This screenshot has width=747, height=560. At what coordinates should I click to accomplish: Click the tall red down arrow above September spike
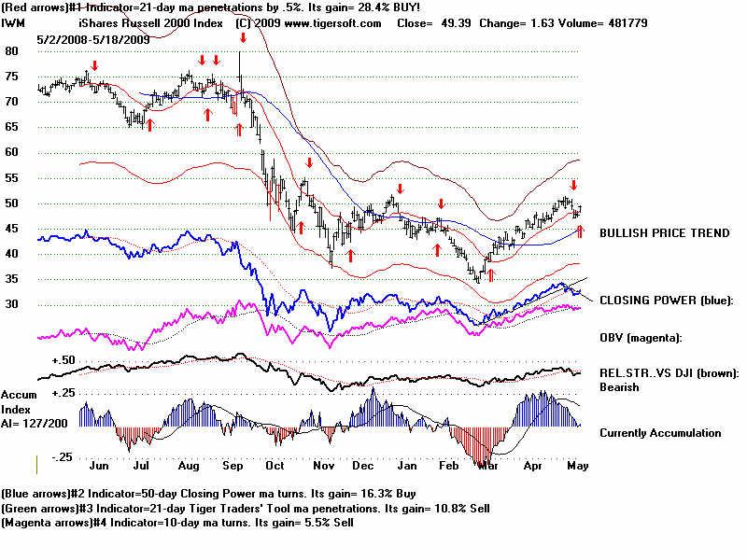(243, 38)
